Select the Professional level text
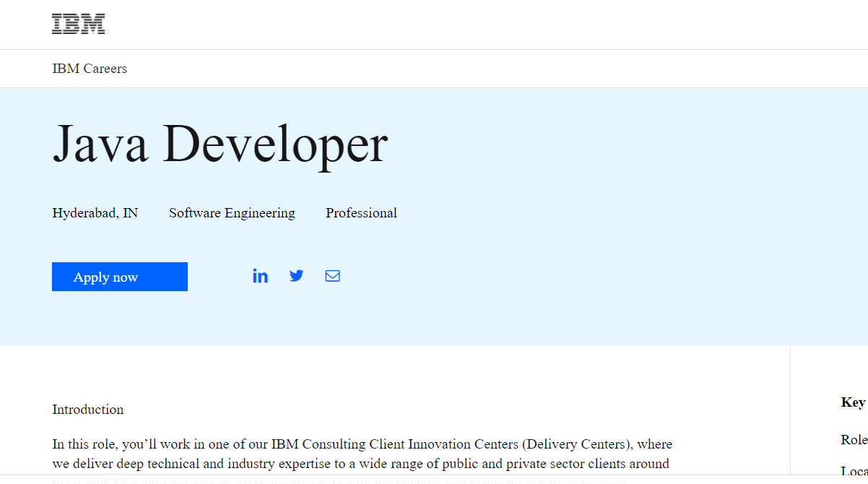868x484 pixels. [361, 213]
